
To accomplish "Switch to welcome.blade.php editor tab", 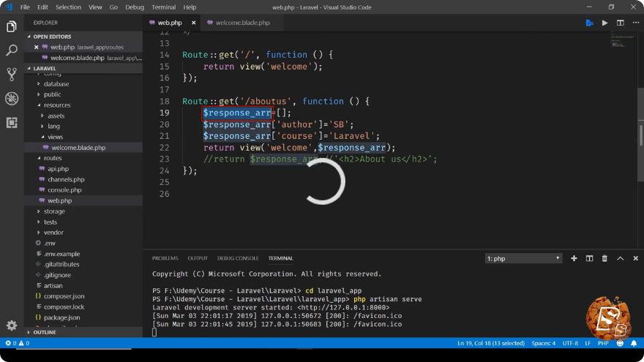I will pos(242,23).
